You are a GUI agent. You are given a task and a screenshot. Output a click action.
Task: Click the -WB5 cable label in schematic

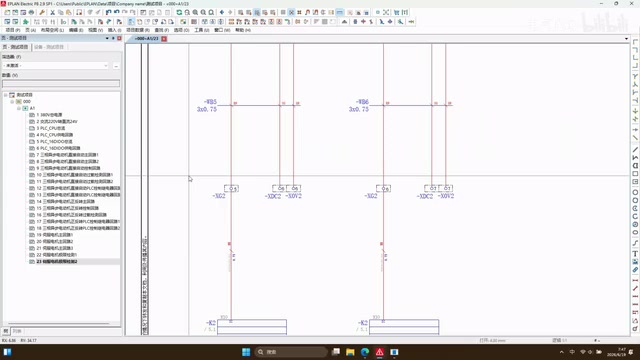click(x=210, y=102)
